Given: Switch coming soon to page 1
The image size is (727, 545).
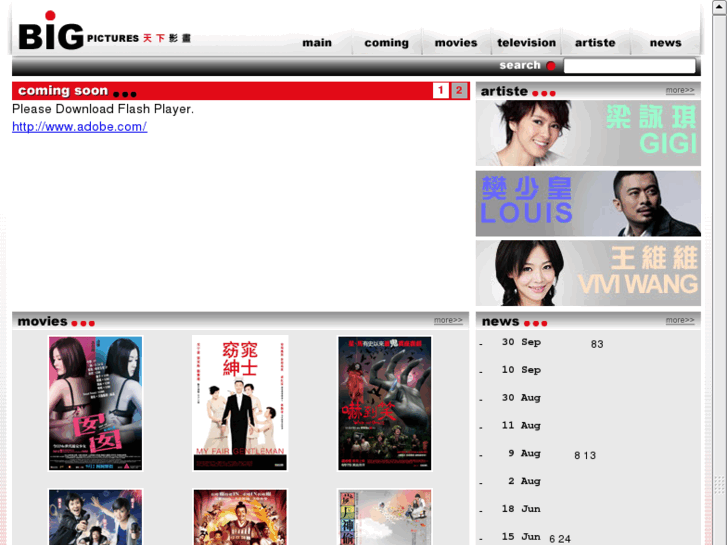Looking at the screenshot, I should point(440,90).
